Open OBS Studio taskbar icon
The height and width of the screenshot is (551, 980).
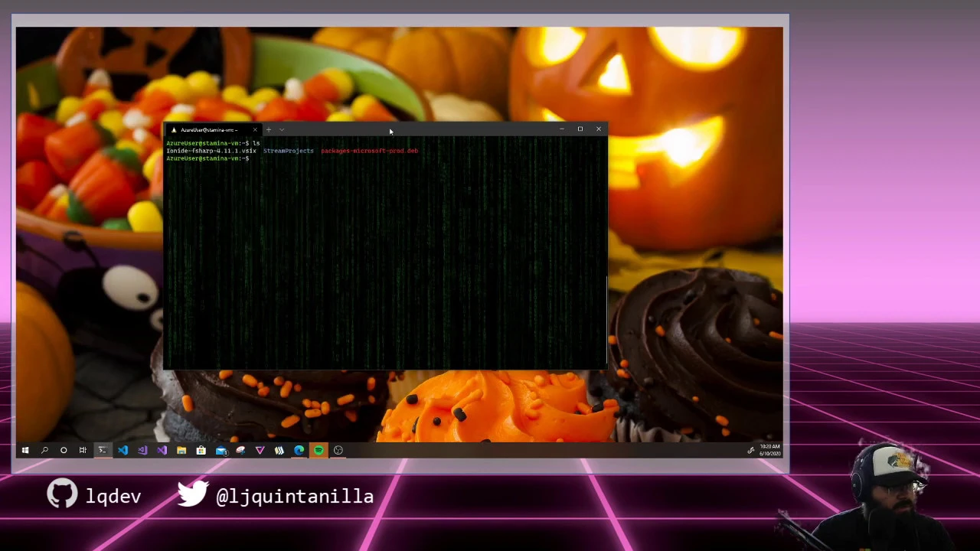tap(338, 450)
